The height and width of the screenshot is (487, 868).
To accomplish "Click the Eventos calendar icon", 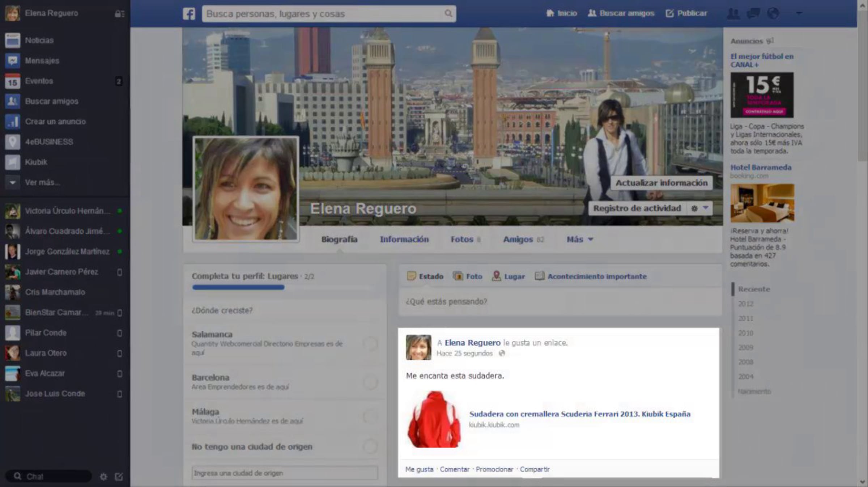I will click(x=12, y=81).
